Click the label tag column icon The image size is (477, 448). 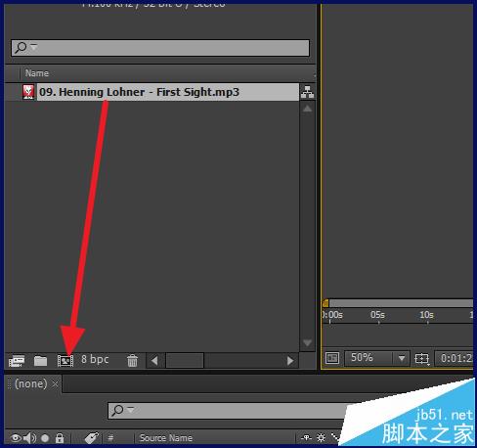(x=92, y=438)
